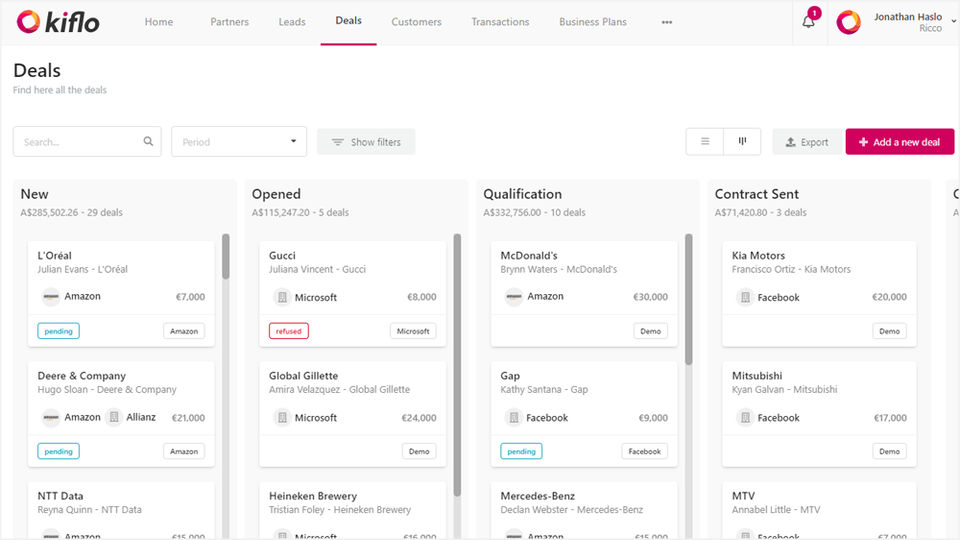The image size is (960, 540).
Task: Open the McDonald's deal title
Action: [x=529, y=255]
